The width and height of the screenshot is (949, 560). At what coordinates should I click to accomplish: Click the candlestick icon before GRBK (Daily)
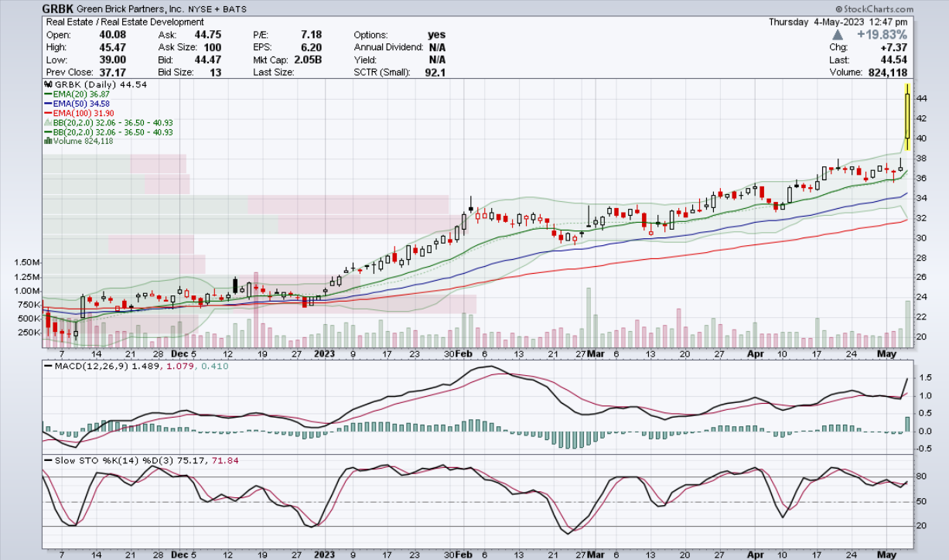(49, 84)
